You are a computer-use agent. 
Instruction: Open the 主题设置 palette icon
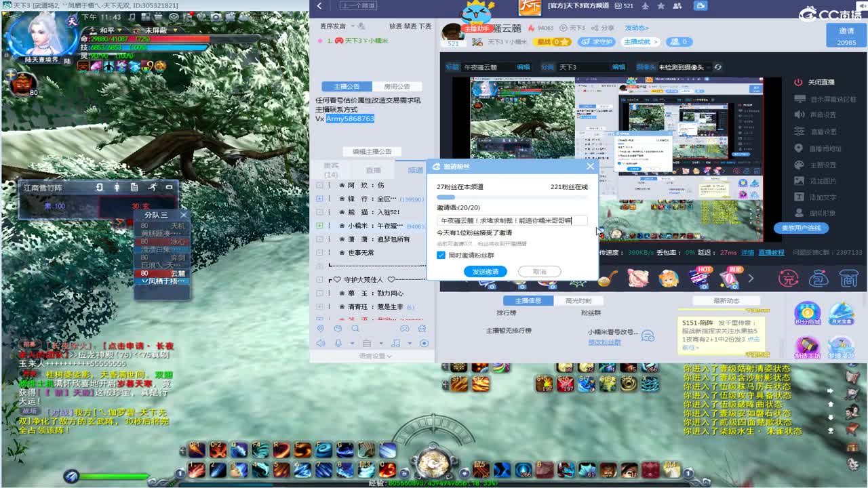[x=798, y=165]
